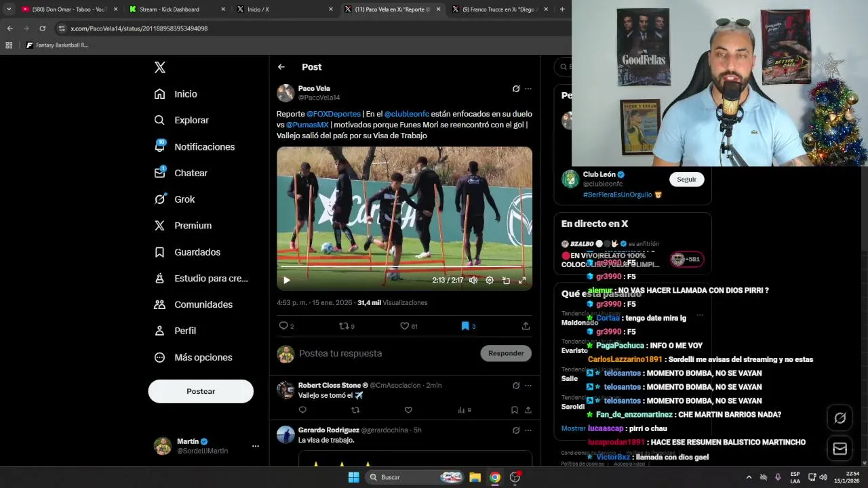Screen dimensions: 868x488
Task: Open Guardados bookmarks section
Action: tap(187, 252)
